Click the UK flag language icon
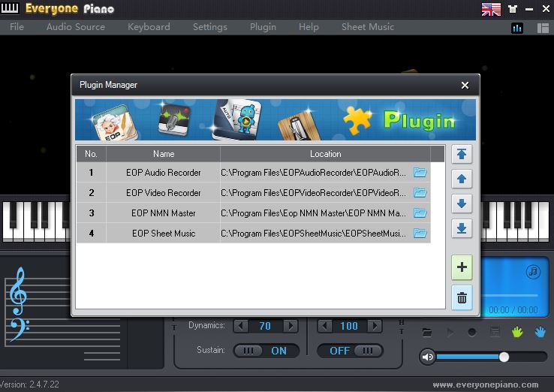 (x=491, y=9)
